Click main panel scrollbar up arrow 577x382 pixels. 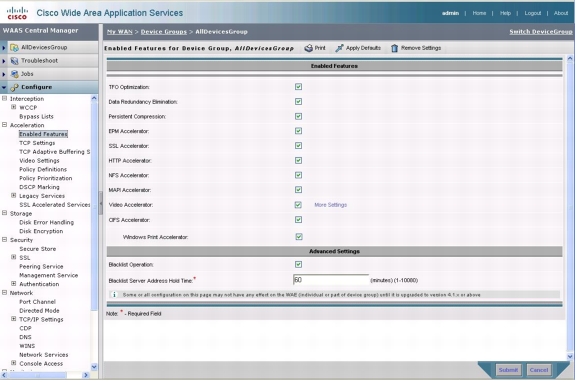coord(570,59)
